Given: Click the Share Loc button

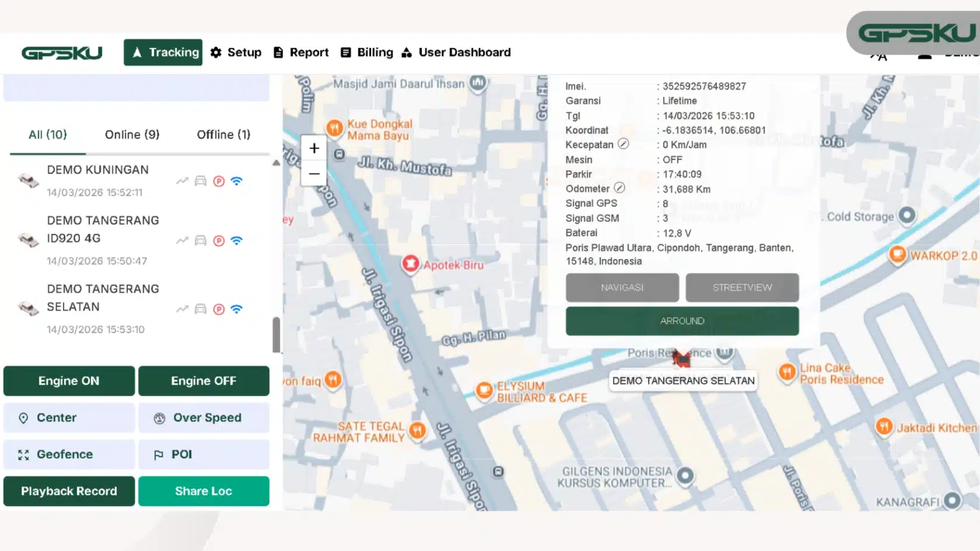Looking at the screenshot, I should pyautogui.click(x=204, y=491).
